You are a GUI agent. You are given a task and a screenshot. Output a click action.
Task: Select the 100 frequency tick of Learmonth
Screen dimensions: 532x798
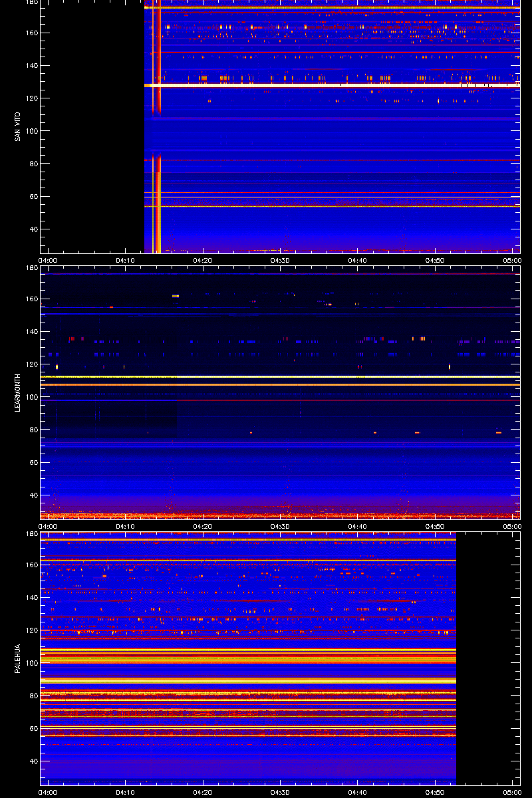coord(31,397)
